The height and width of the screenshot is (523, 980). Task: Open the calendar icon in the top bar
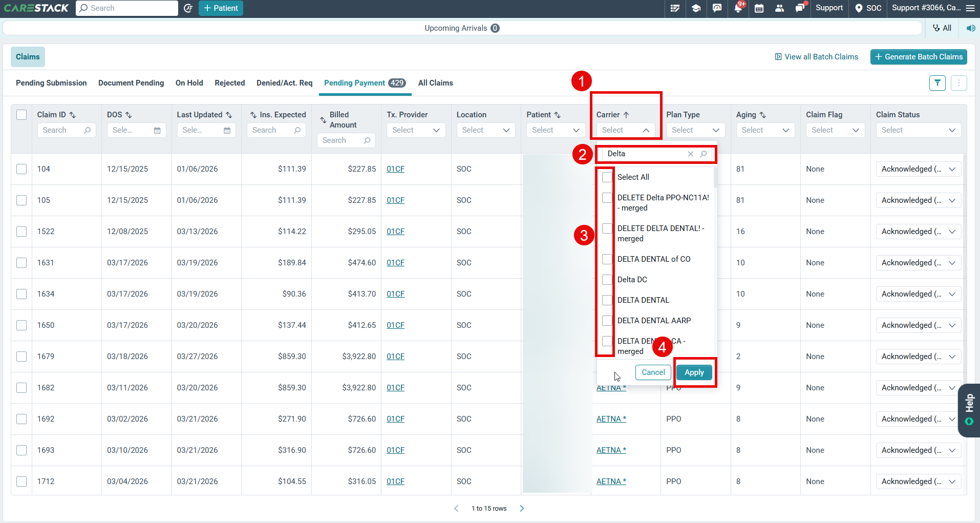(x=759, y=8)
